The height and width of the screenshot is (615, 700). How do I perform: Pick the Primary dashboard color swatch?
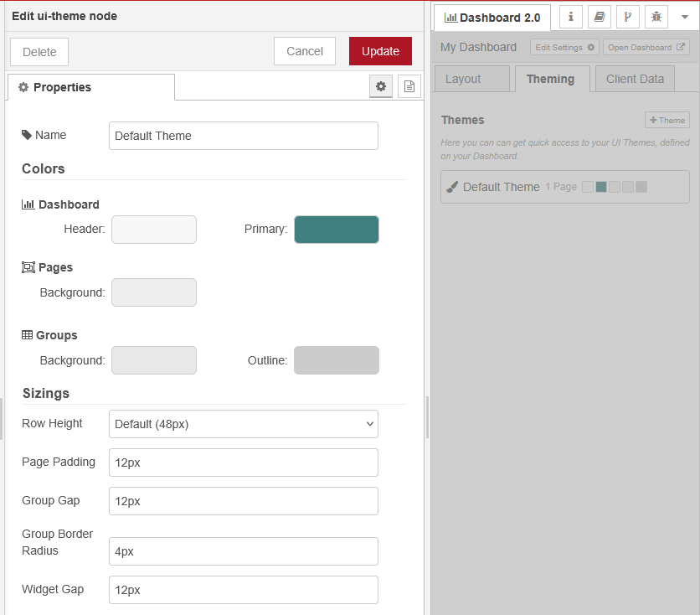337,230
